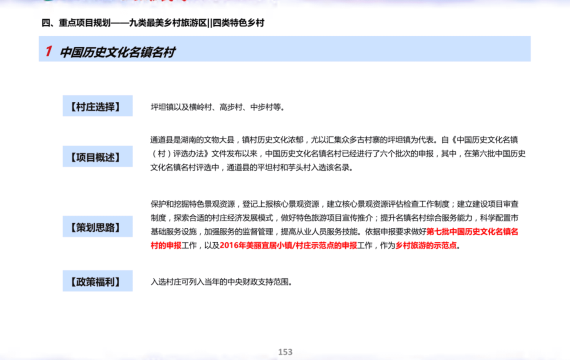Image resolution: width=570 pixels, height=360 pixels.
Task: Click red text 乡村旅游的示范点
Action: pyautogui.click(x=426, y=245)
